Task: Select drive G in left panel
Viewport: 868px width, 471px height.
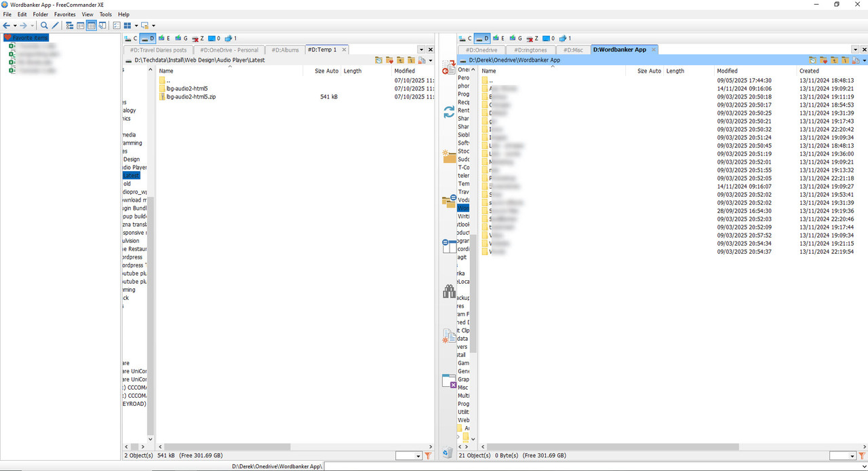Action: click(181, 39)
